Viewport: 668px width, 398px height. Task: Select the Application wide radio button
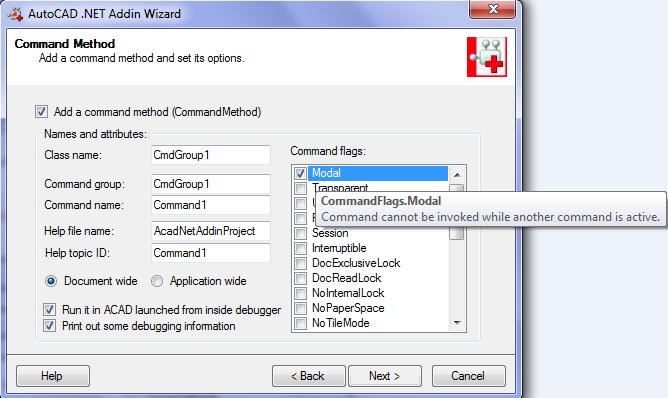point(157,281)
